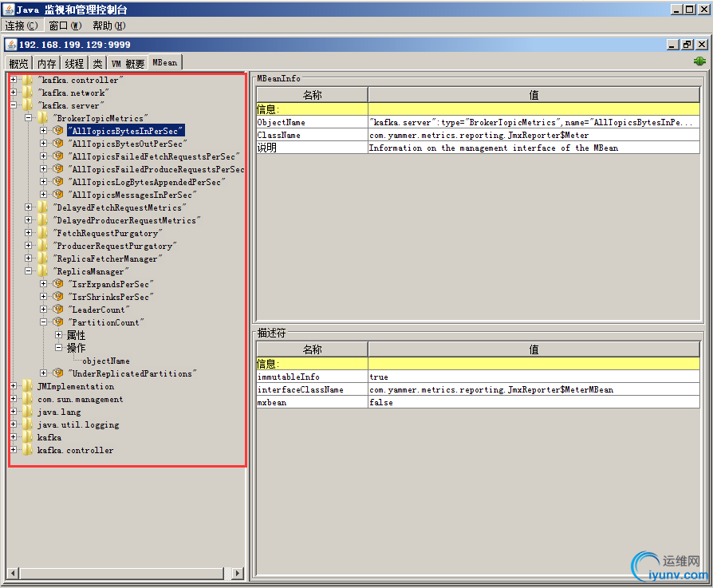
Task: Expand the java.util.logging node
Action: pyautogui.click(x=14, y=424)
